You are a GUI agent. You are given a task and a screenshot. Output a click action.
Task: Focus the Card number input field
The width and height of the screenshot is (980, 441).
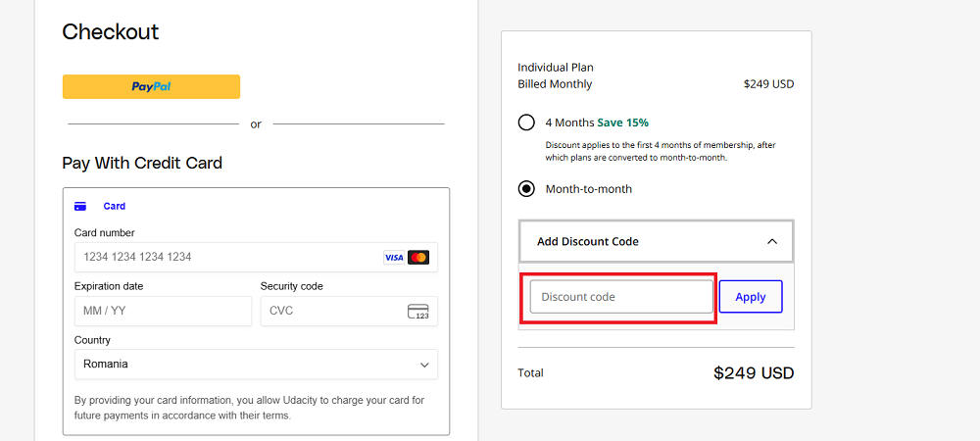(x=225, y=257)
